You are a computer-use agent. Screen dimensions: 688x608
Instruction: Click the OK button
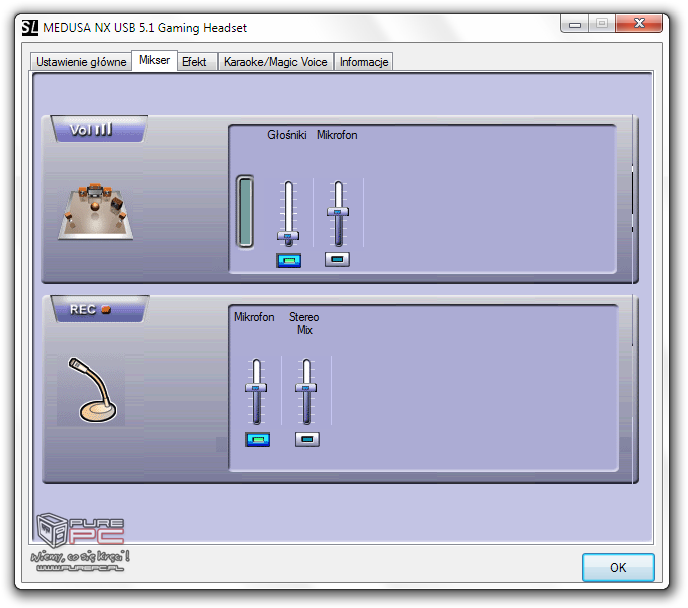coord(618,567)
